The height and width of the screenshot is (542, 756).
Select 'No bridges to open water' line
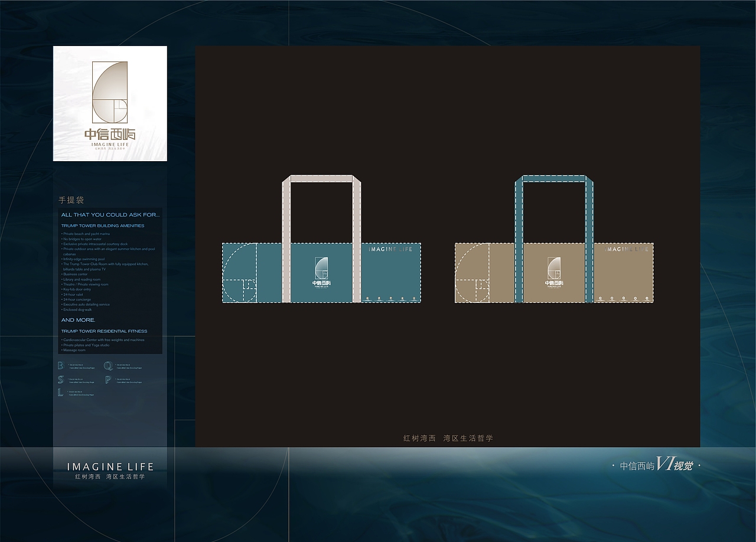tap(82, 239)
